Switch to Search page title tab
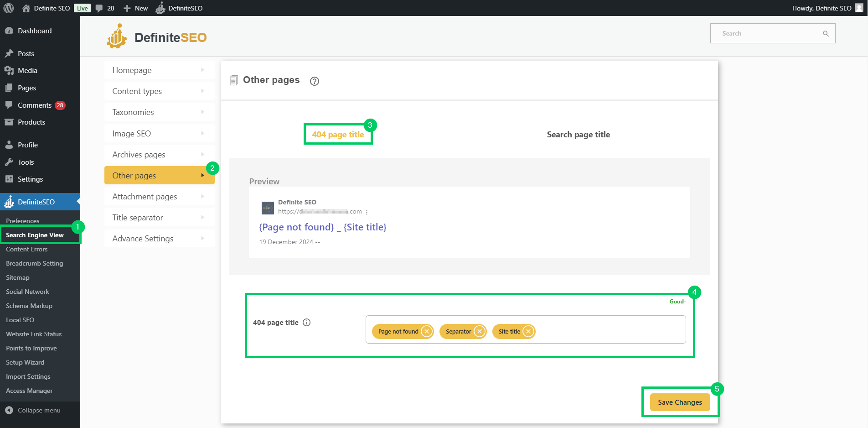 click(578, 135)
